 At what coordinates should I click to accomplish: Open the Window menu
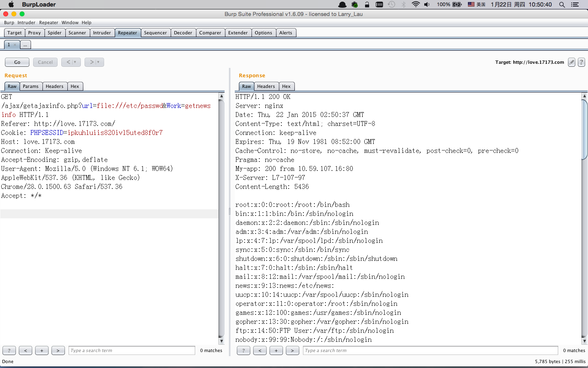point(70,22)
